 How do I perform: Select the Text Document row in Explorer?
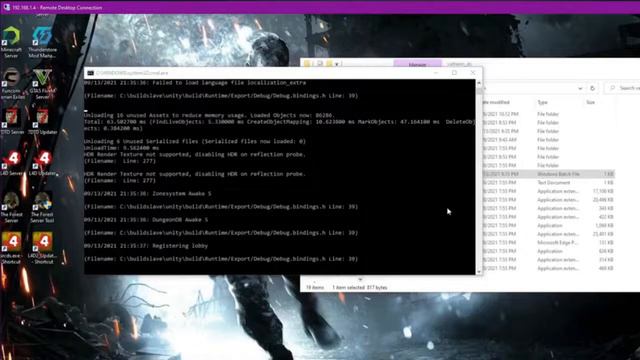549,182
